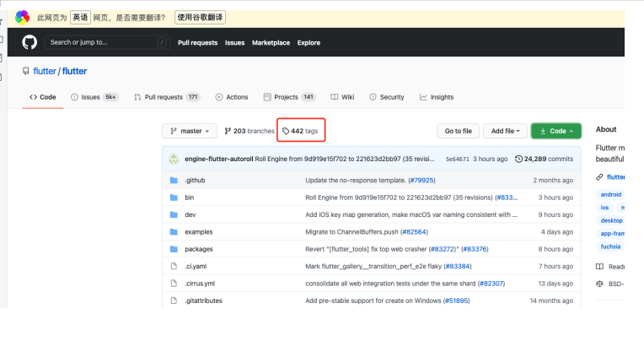Open the master branch dropdown

pos(190,131)
